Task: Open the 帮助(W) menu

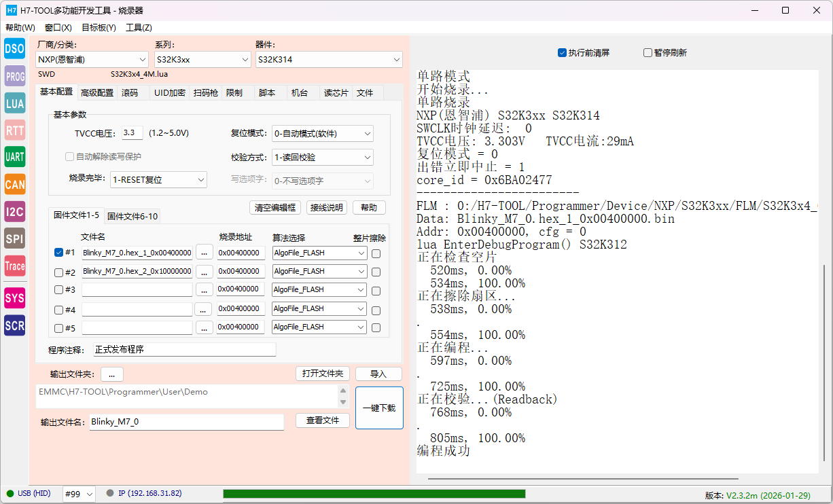Action: (20, 28)
